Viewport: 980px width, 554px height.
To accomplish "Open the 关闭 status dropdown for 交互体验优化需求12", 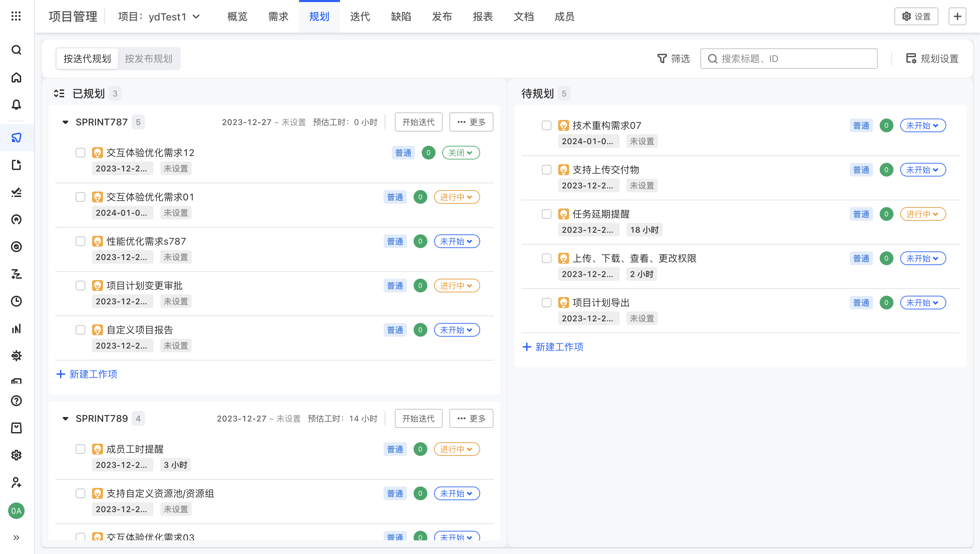I will coord(461,153).
